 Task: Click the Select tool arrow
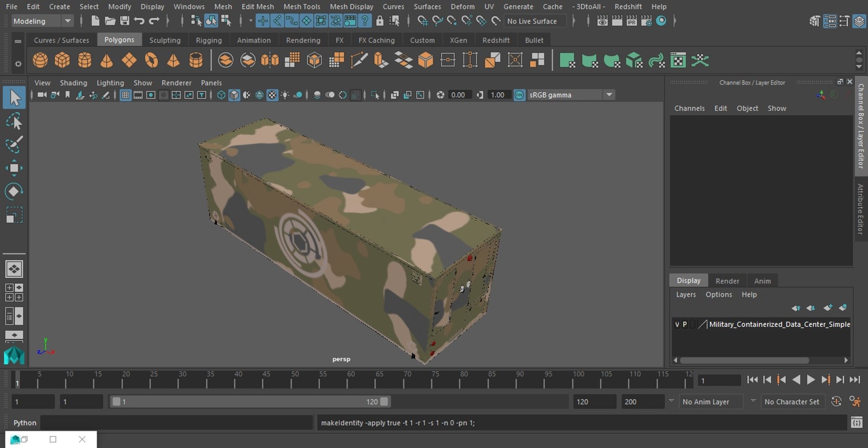point(14,98)
